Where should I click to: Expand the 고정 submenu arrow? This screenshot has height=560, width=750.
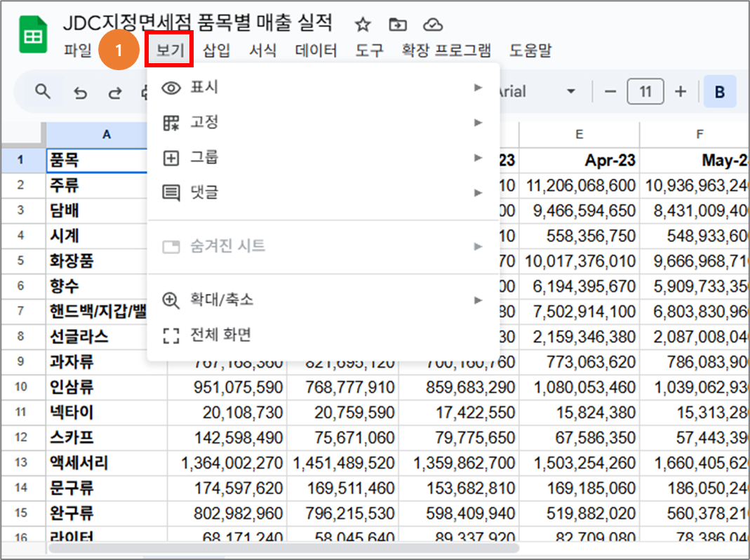[x=478, y=123]
